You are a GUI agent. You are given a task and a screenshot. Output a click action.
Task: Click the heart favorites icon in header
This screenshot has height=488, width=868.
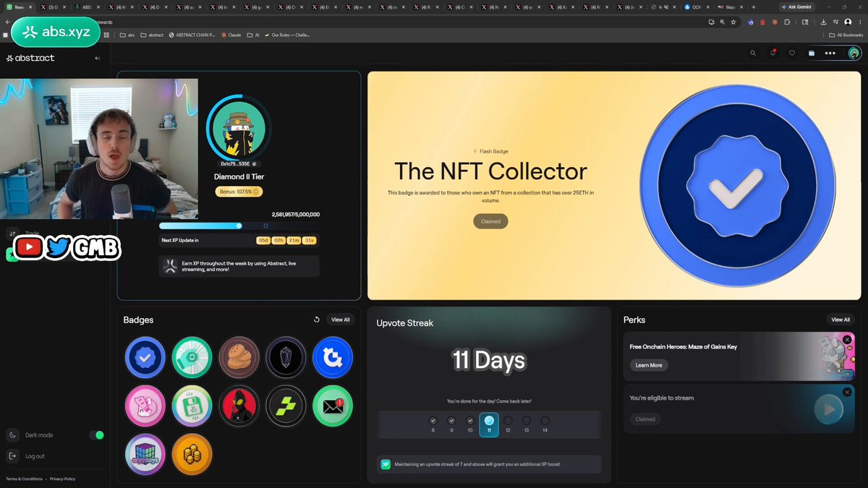point(792,53)
